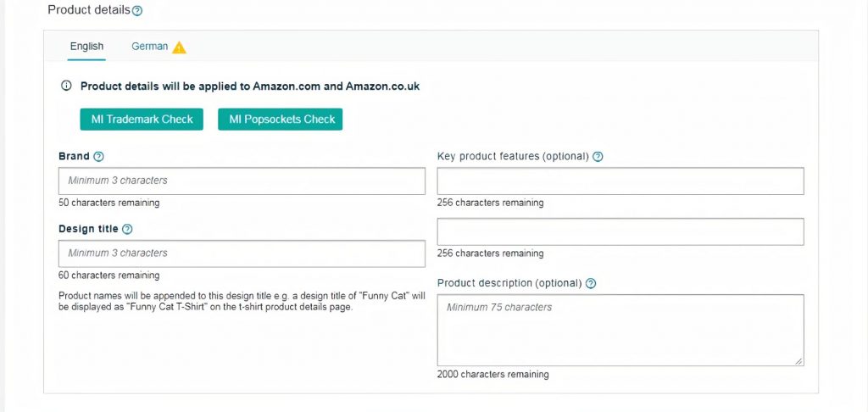Focus the Brand input field
Image resolution: width=868 pixels, height=412 pixels.
point(242,181)
